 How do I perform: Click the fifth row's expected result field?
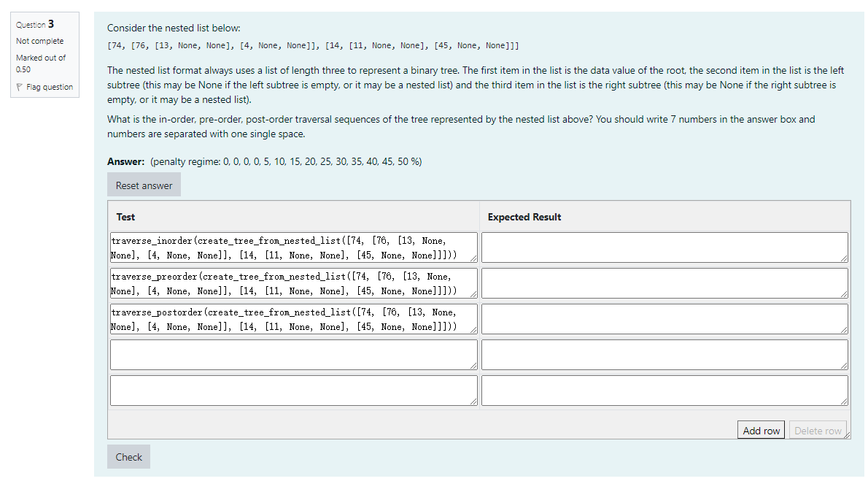coord(664,391)
